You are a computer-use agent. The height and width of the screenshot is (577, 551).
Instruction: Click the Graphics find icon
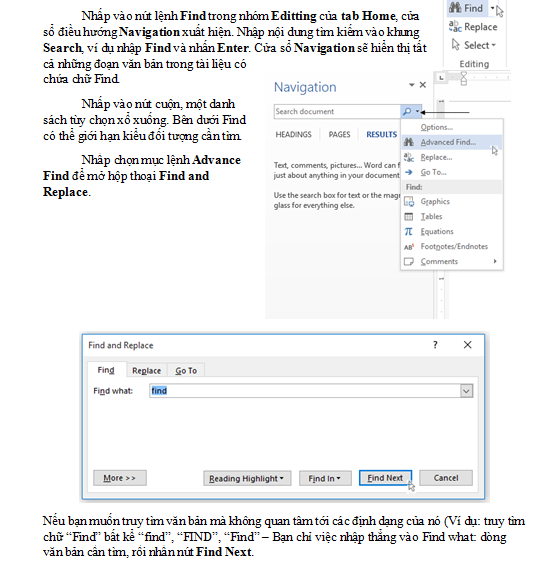point(409,202)
